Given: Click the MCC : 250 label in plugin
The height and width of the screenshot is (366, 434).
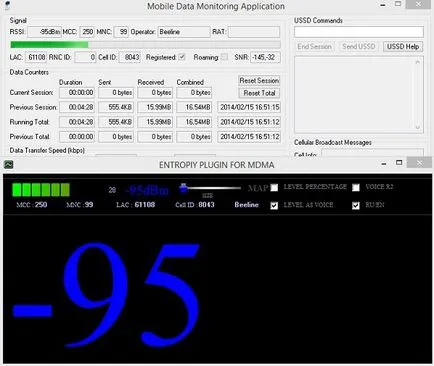Looking at the screenshot, I should click(x=32, y=205).
